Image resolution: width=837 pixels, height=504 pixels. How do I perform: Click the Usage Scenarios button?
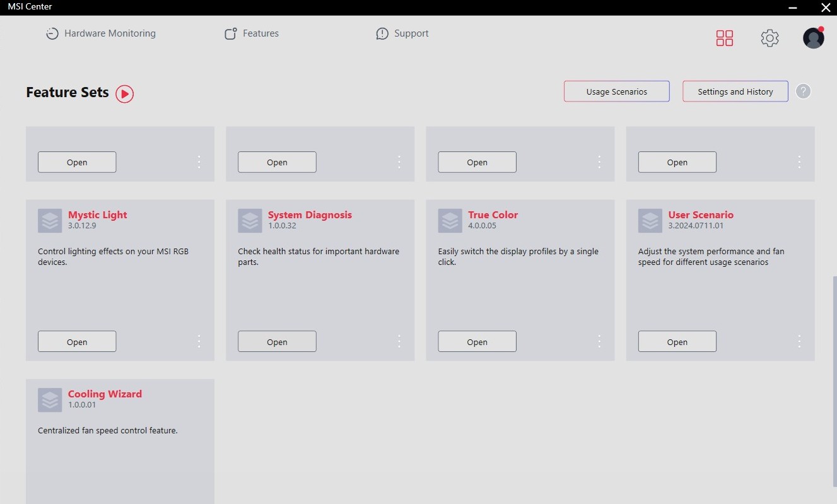617,91
